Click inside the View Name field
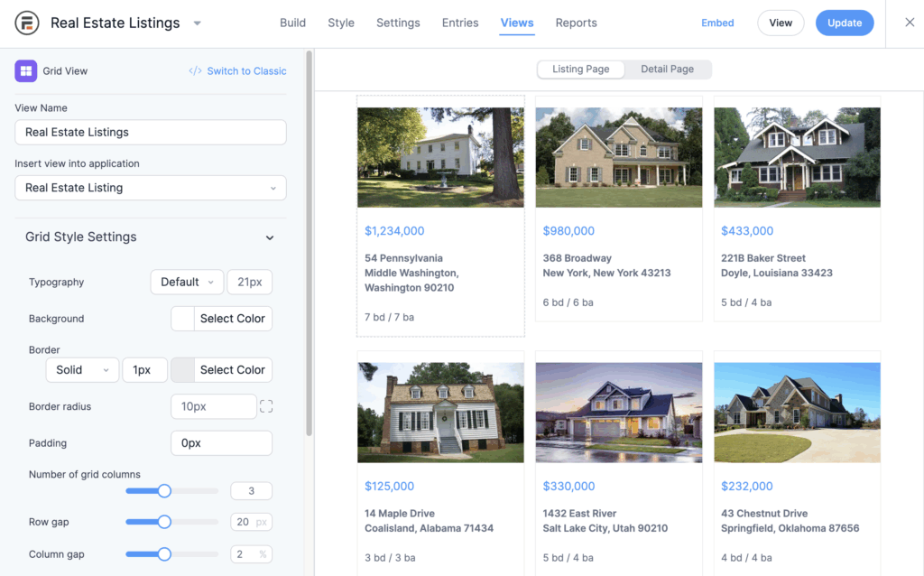Viewport: 924px width, 576px height. point(150,132)
